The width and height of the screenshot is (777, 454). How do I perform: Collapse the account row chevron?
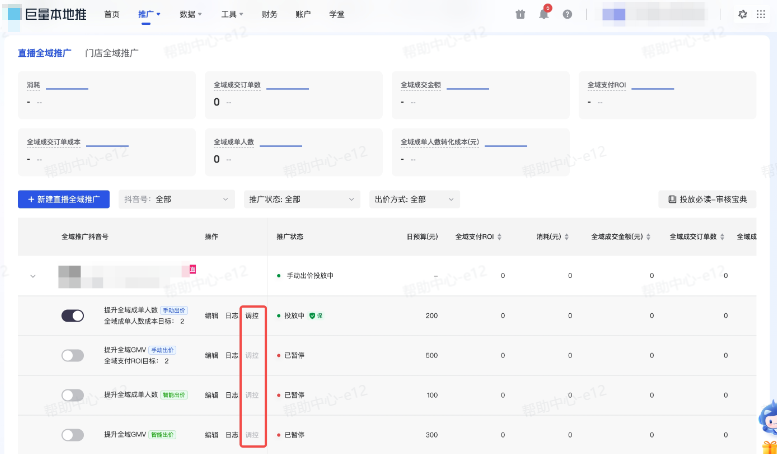point(33,276)
